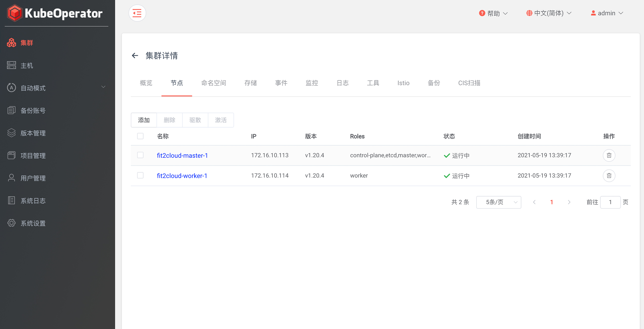Click the KubeOperator logo
This screenshot has width=644, height=329.
(x=55, y=13)
